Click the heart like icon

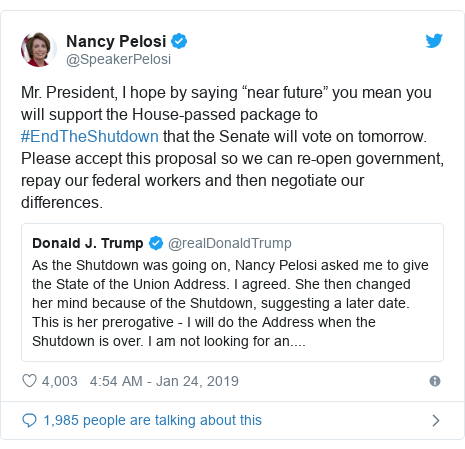pos(29,381)
